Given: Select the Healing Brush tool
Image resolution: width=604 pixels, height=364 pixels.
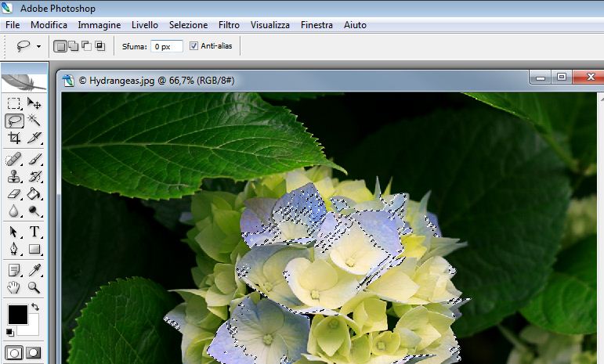Looking at the screenshot, I should (14, 159).
